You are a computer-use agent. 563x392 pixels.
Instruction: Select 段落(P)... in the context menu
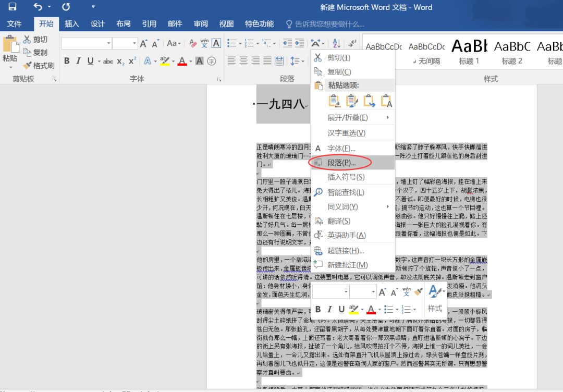[352, 163]
